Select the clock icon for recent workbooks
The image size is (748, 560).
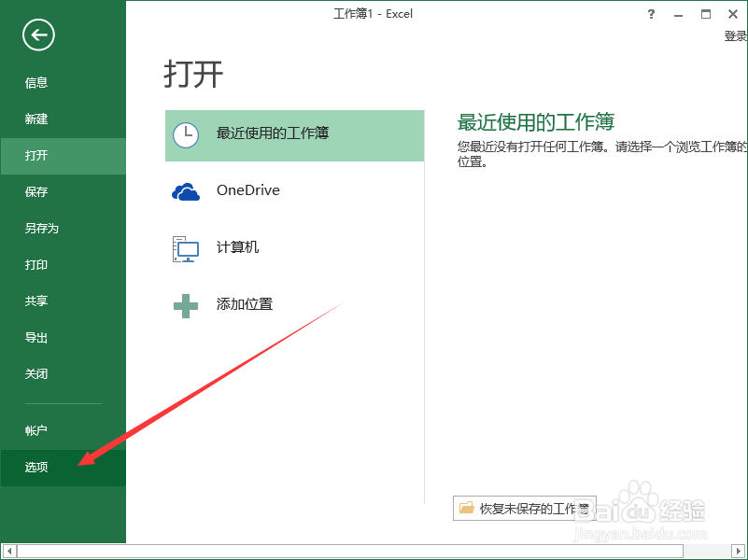[186, 135]
